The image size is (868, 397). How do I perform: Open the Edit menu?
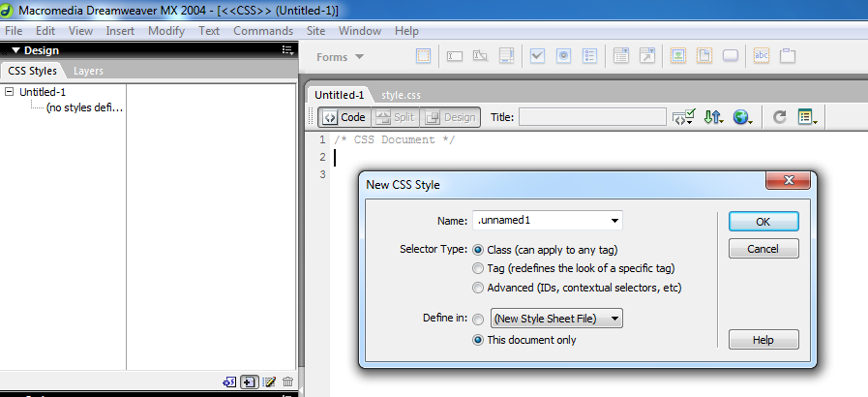point(45,31)
